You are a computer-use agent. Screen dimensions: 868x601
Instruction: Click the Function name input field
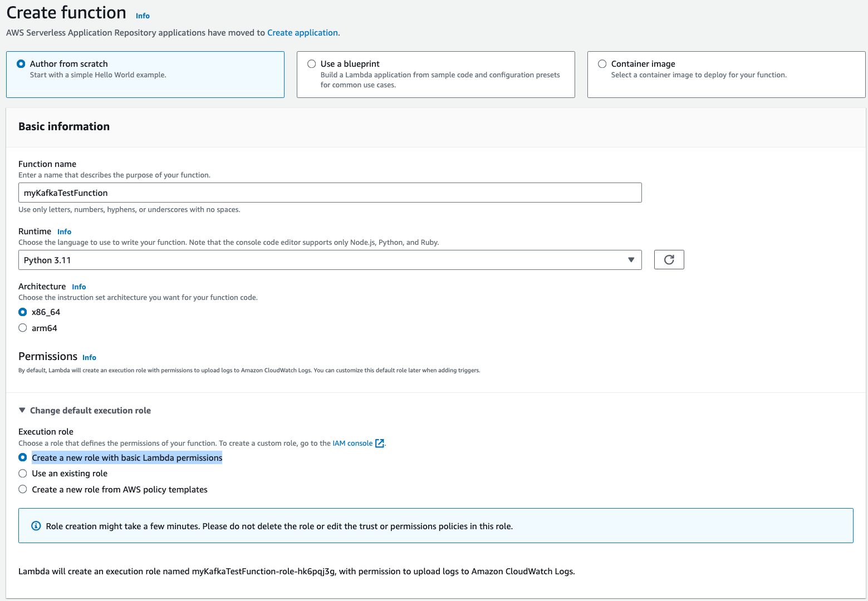[330, 193]
